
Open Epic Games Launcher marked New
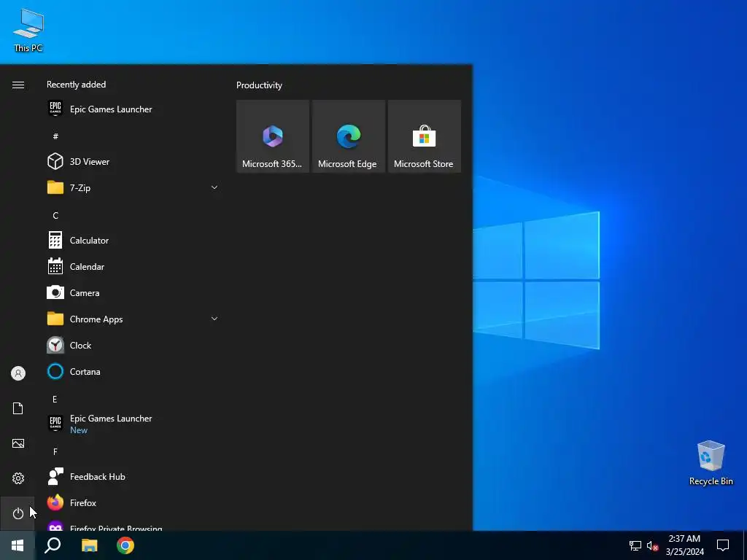133,424
